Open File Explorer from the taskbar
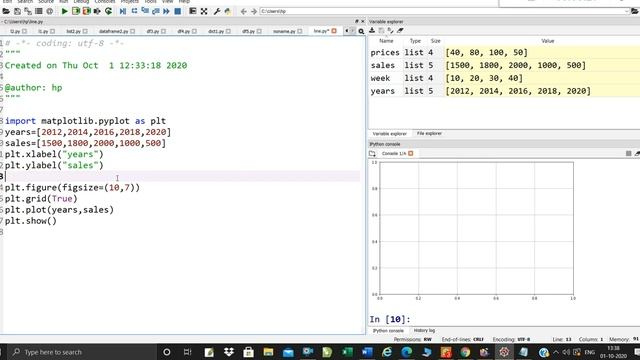Screen dimensions: 640x360 268,352
